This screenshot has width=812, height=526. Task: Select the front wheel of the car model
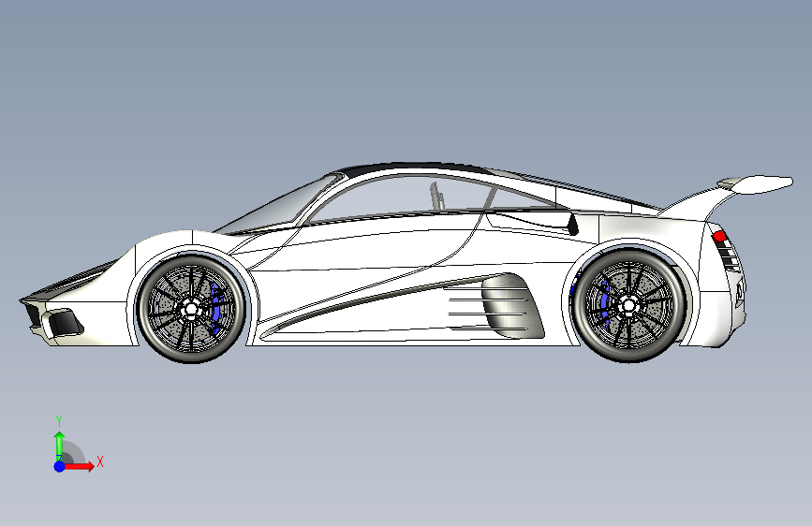pyautogui.click(x=191, y=309)
